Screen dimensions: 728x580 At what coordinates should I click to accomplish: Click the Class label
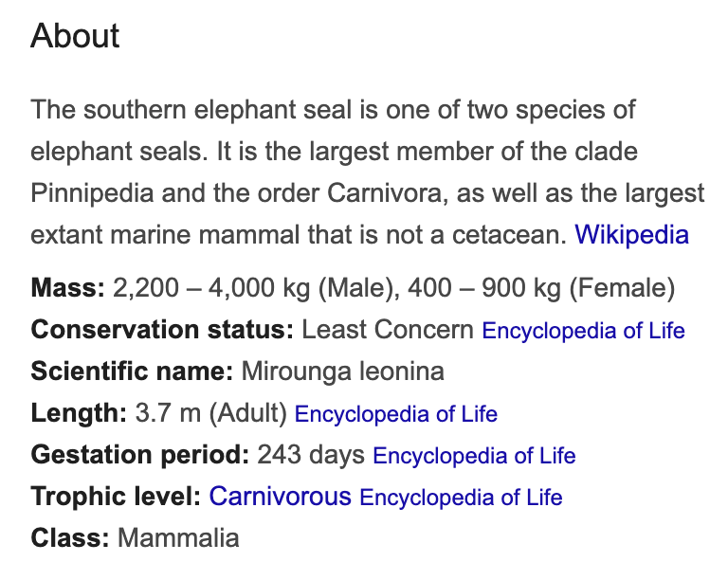69,538
